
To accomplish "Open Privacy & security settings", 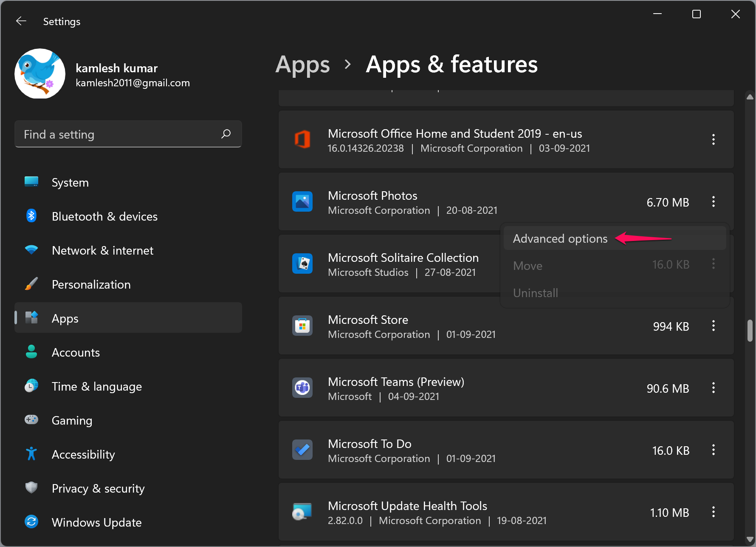I will coord(128,488).
